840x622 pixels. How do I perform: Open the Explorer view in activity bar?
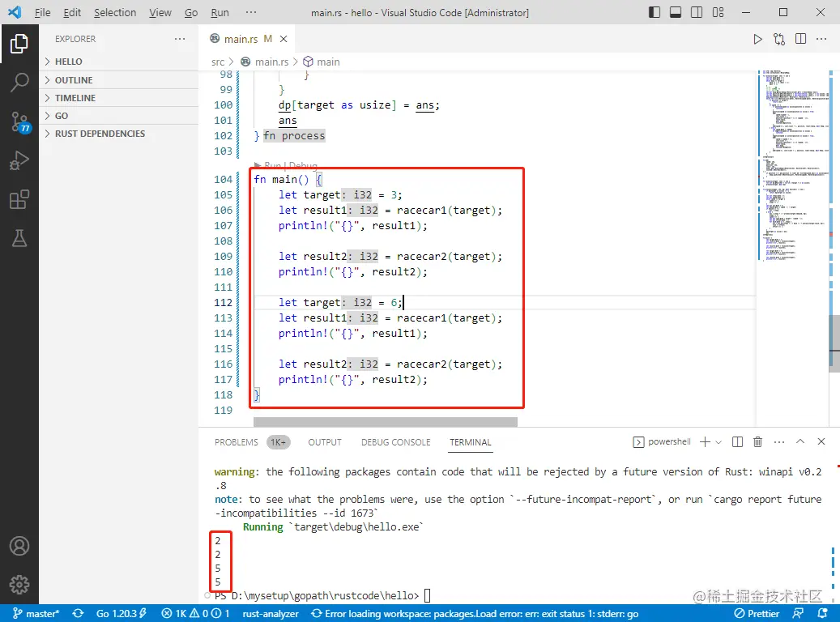pos(19,44)
